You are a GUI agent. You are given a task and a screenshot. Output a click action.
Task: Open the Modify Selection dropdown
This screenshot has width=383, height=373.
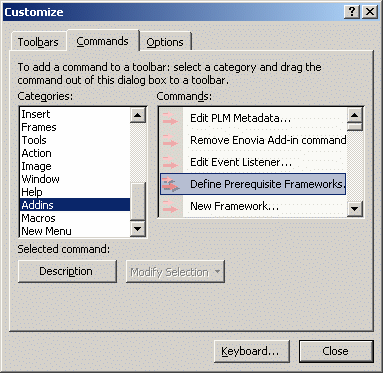tap(175, 272)
